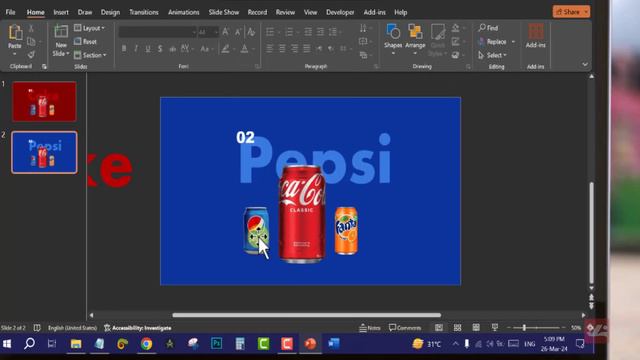
Task: Toggle Underline formatting
Action: [x=148, y=49]
